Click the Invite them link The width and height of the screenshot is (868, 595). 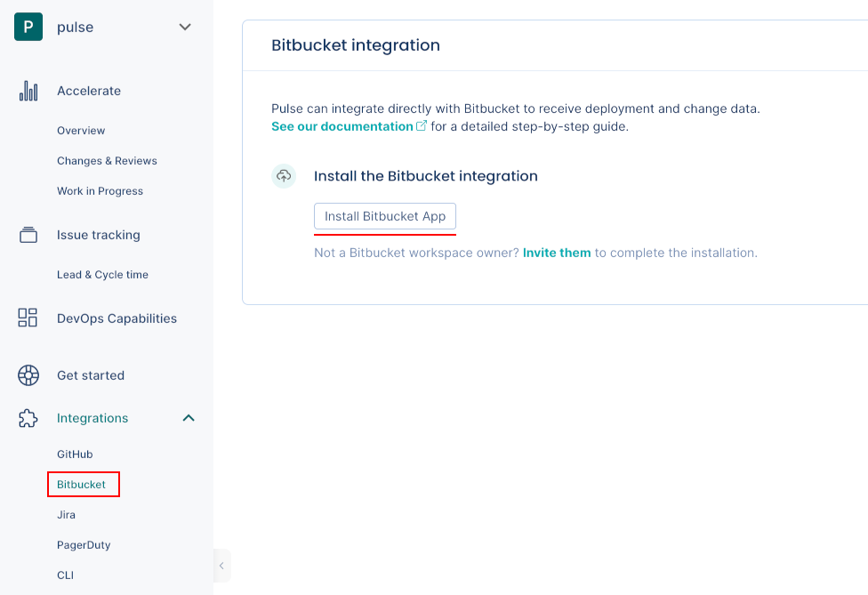tap(557, 252)
